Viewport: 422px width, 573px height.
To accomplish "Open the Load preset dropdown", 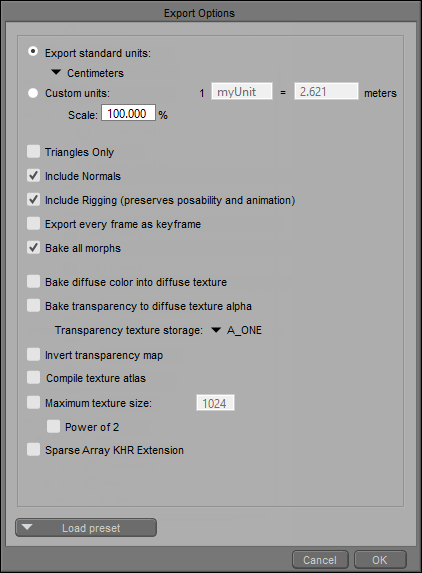I will tap(86, 528).
